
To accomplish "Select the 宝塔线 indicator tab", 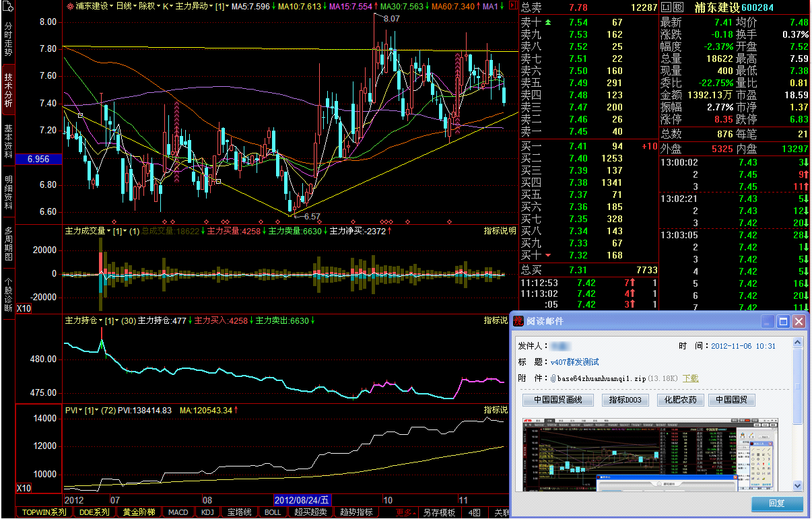I will pos(240,512).
